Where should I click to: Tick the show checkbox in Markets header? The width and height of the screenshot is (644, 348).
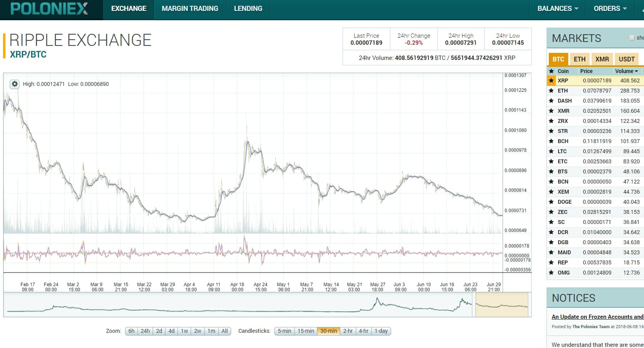(x=632, y=38)
